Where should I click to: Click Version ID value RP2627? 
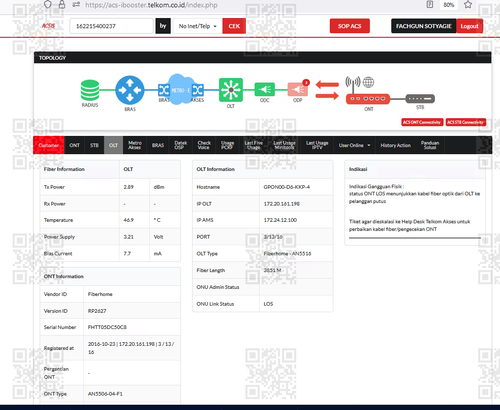tap(97, 311)
